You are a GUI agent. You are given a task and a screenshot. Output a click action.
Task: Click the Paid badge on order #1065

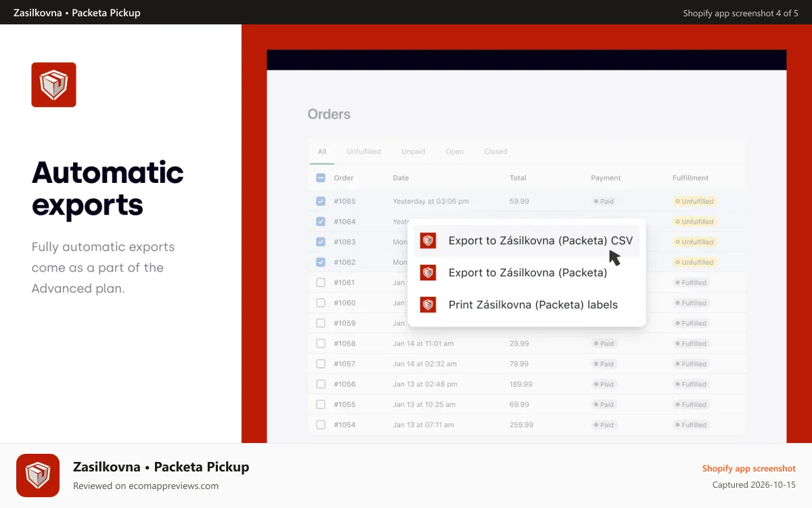pyautogui.click(x=604, y=201)
